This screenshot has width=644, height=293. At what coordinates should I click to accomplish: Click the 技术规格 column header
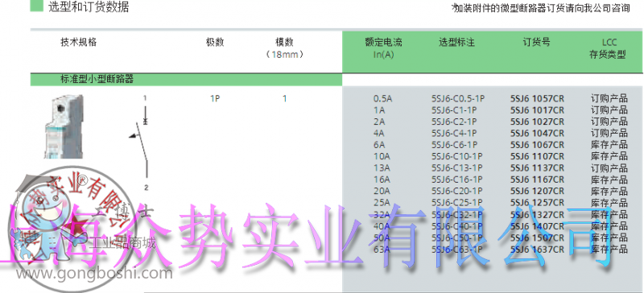pos(78,42)
